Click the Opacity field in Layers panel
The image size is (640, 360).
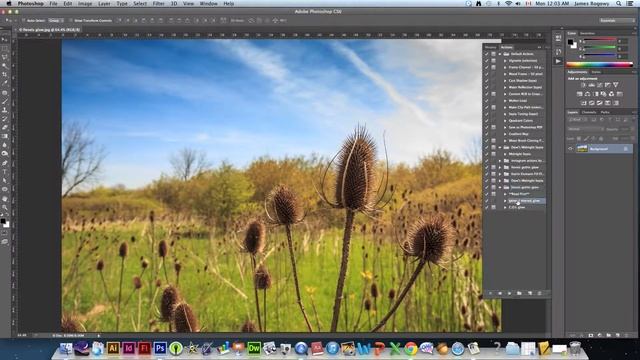625,129
